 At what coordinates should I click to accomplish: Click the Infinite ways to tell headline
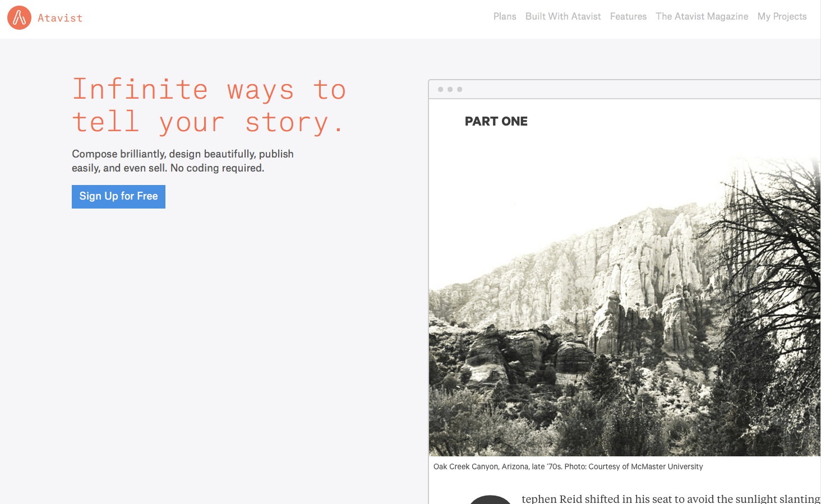pyautogui.click(x=209, y=106)
